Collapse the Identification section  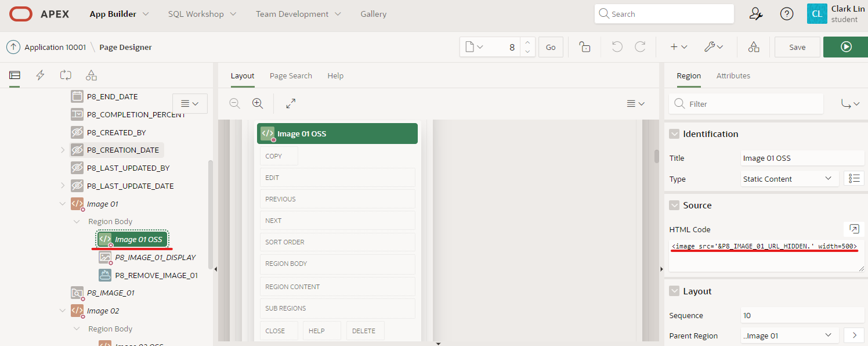(x=674, y=134)
